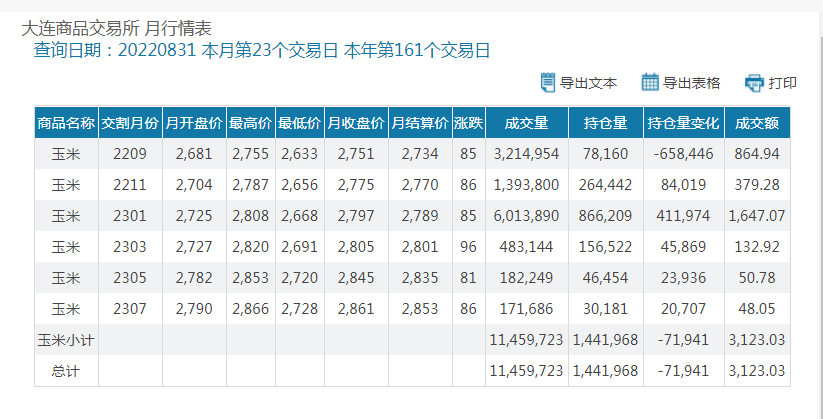The height and width of the screenshot is (419, 823).
Task: Click the 导出文本 document icon
Action: (x=547, y=82)
